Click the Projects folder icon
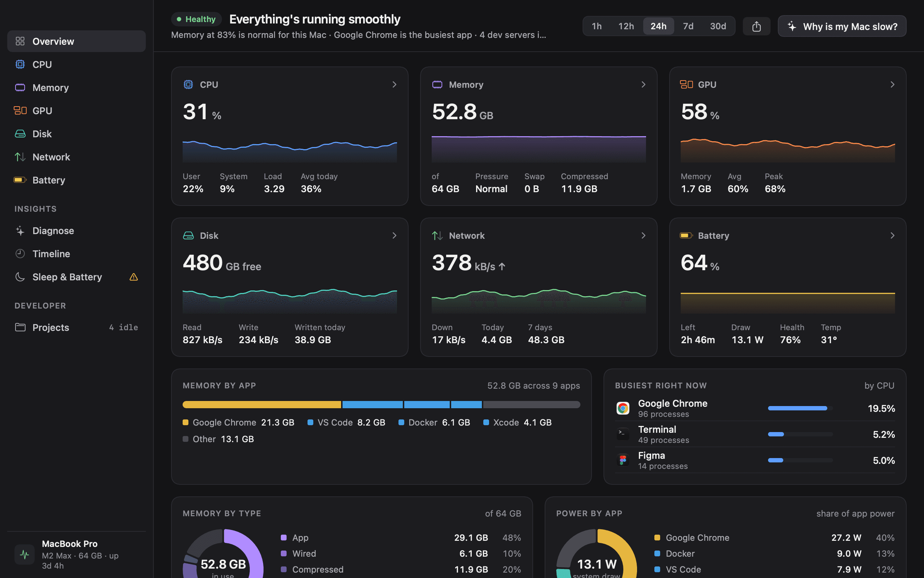Viewport: 924px width, 578px height. [x=20, y=327]
